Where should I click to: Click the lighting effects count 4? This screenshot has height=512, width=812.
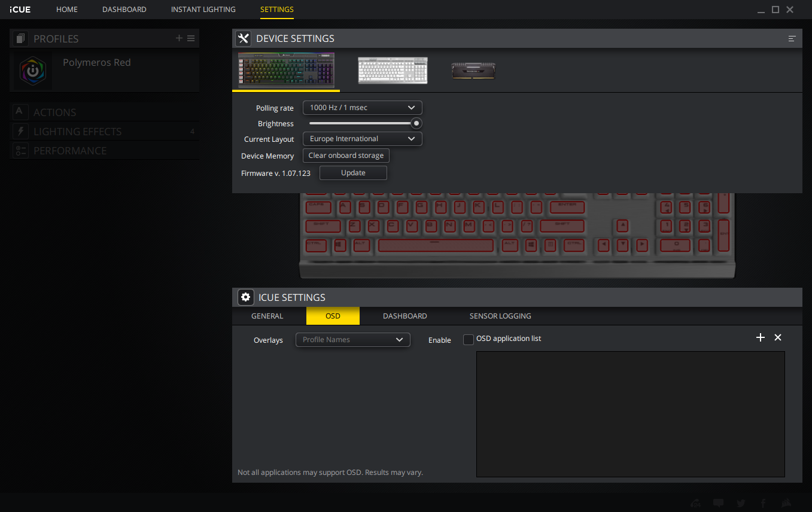(x=192, y=132)
